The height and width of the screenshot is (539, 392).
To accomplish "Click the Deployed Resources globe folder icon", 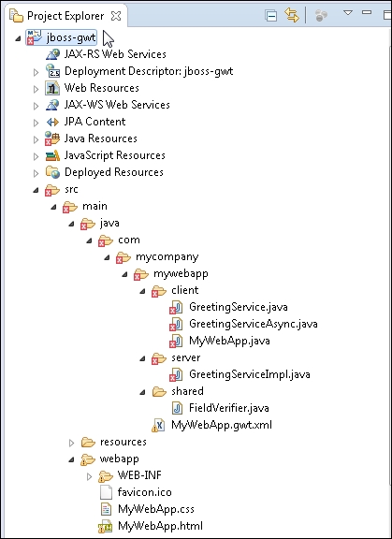I will click(x=52, y=172).
